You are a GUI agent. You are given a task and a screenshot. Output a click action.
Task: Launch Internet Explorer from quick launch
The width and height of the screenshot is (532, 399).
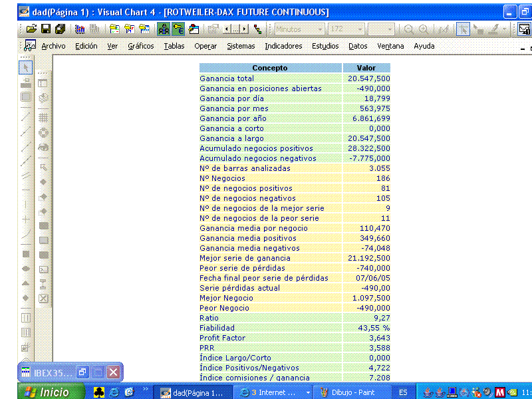click(114, 392)
